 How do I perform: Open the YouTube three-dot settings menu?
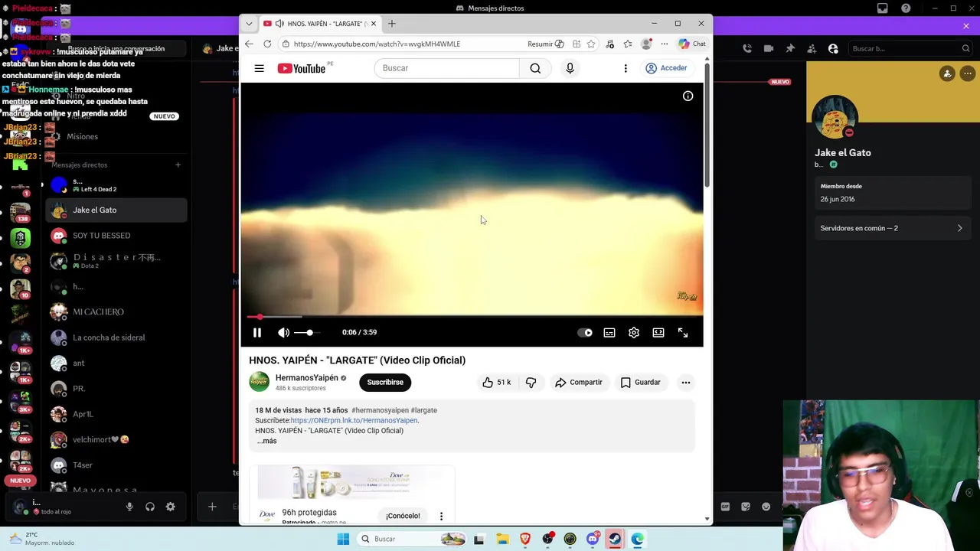[x=626, y=68]
